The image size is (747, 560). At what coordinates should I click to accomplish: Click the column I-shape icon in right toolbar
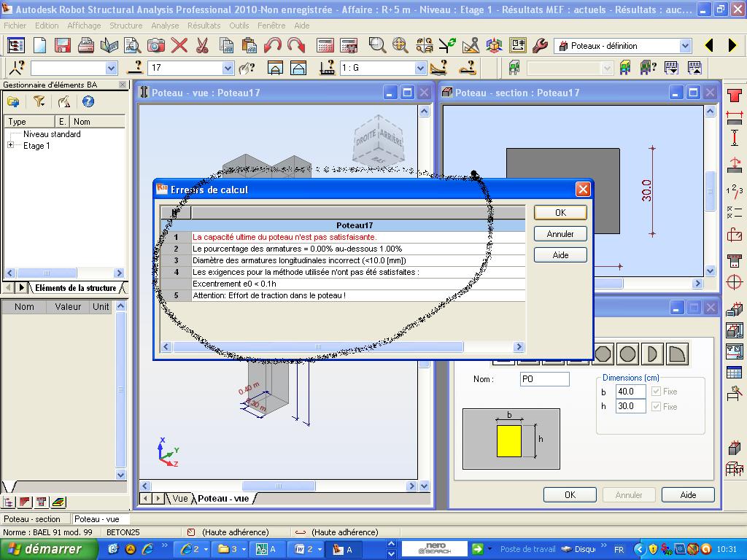point(734,138)
